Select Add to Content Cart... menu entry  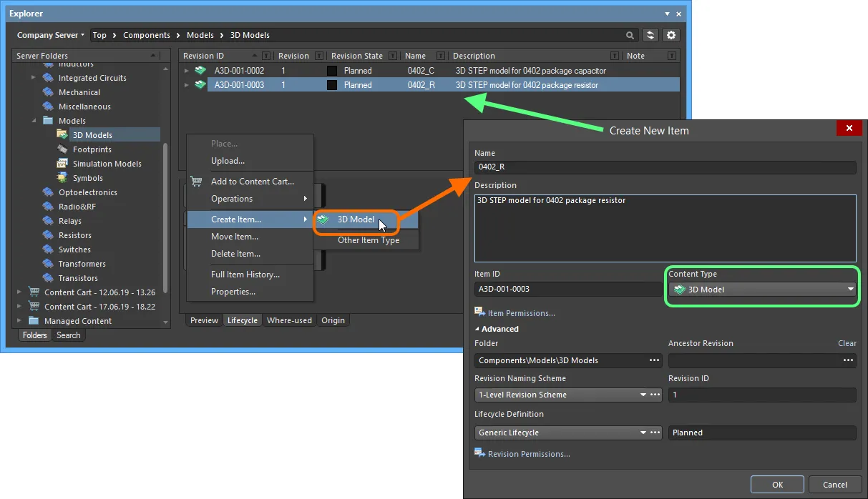point(250,182)
